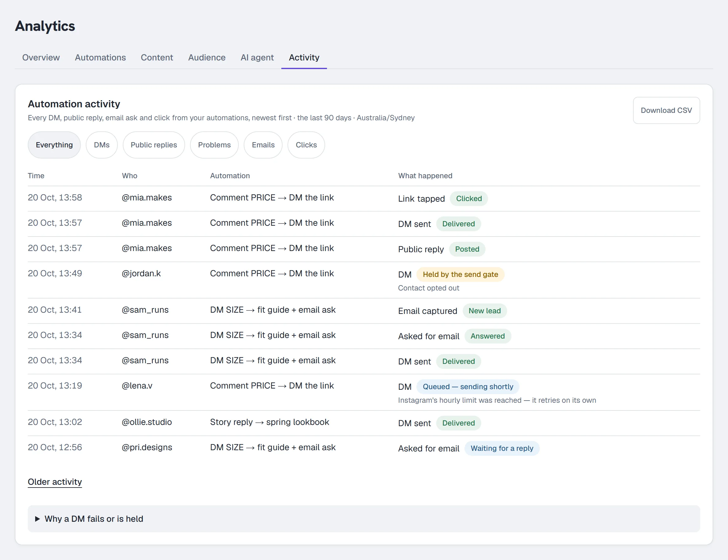This screenshot has width=728, height=560.
Task: Download the activity CSV
Action: click(x=666, y=110)
